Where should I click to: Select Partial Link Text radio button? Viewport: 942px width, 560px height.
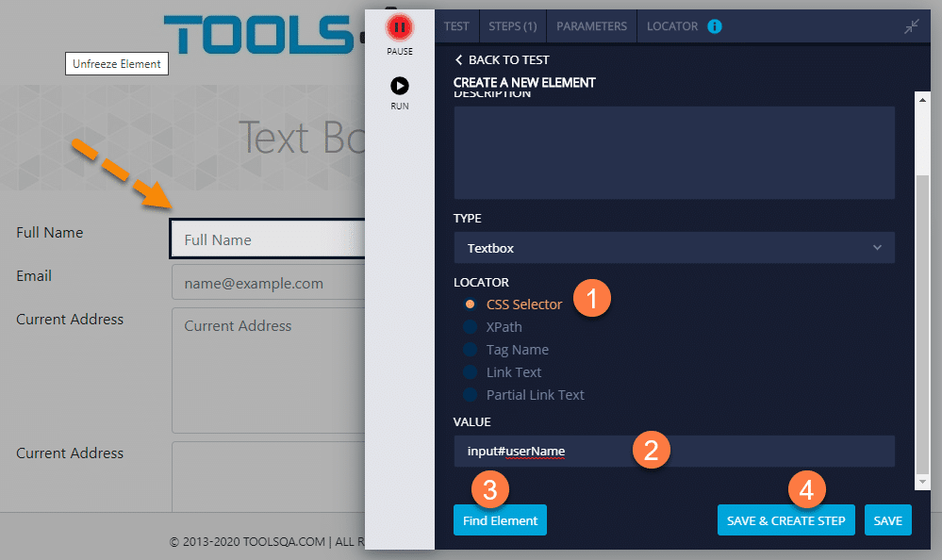click(470, 395)
